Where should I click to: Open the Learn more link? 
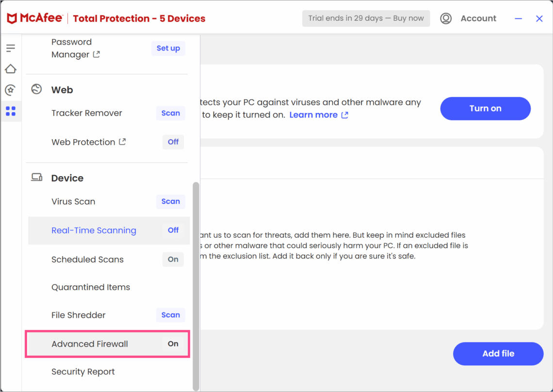click(x=314, y=114)
